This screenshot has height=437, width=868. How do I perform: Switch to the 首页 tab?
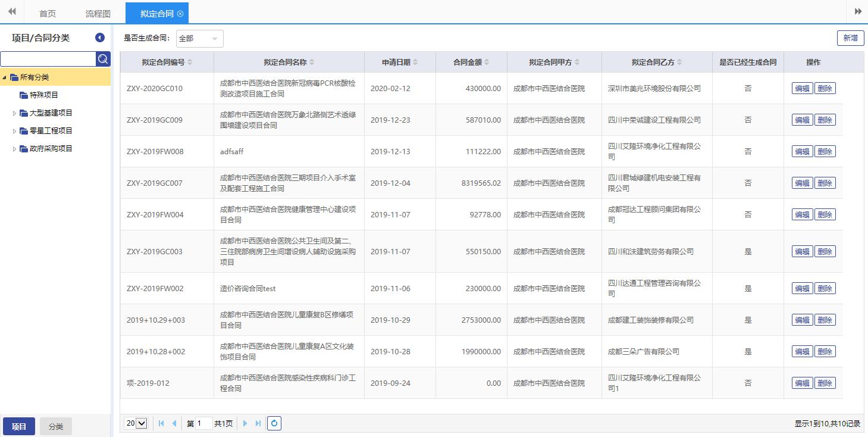click(x=48, y=13)
